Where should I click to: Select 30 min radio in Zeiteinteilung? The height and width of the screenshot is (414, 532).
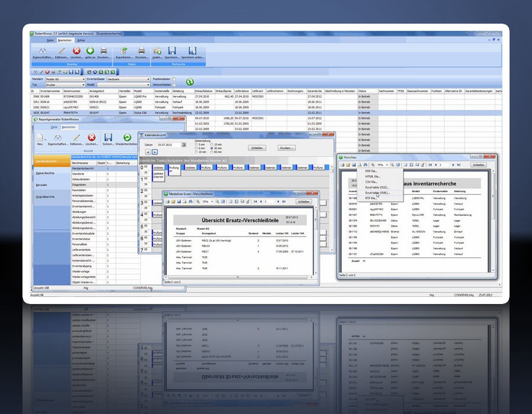(212, 148)
